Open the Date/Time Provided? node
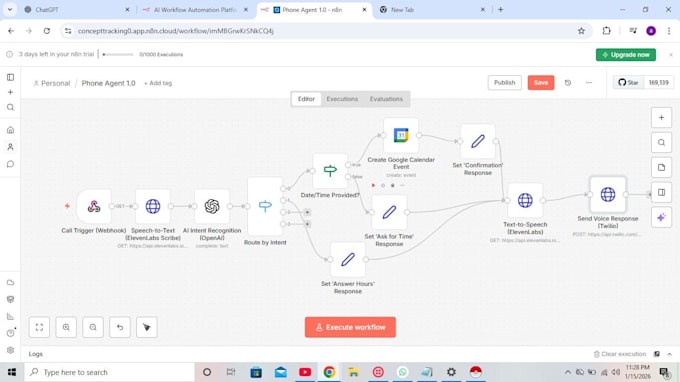 330,171
